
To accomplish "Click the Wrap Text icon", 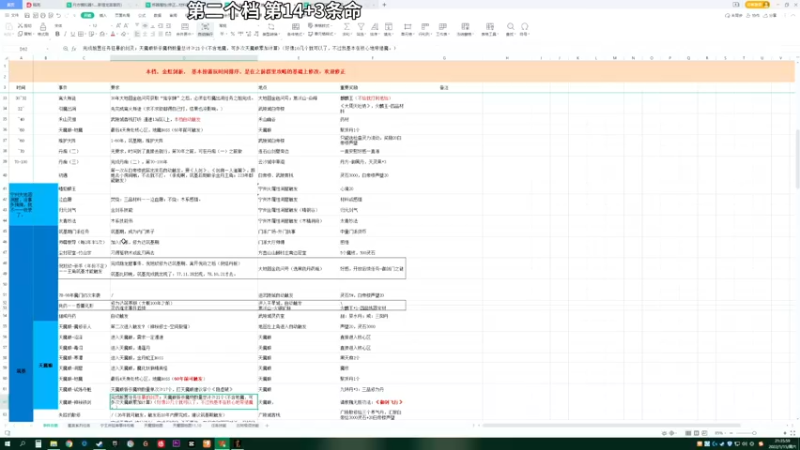I will point(205,29).
